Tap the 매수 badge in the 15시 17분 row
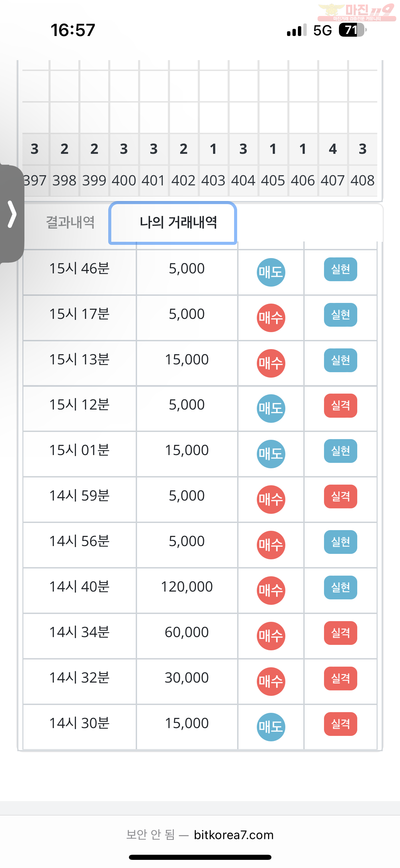The width and height of the screenshot is (400, 868). click(271, 318)
